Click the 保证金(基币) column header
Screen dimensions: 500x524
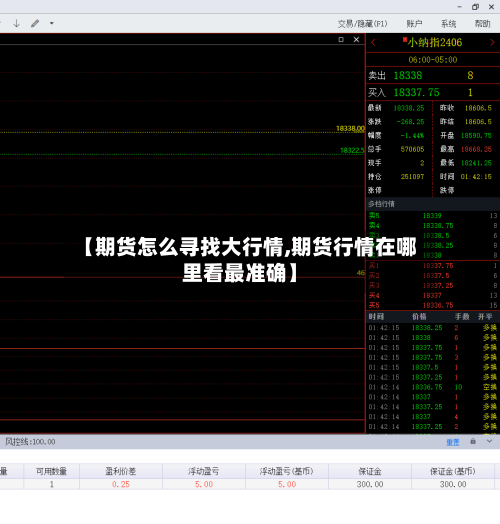coord(453,472)
